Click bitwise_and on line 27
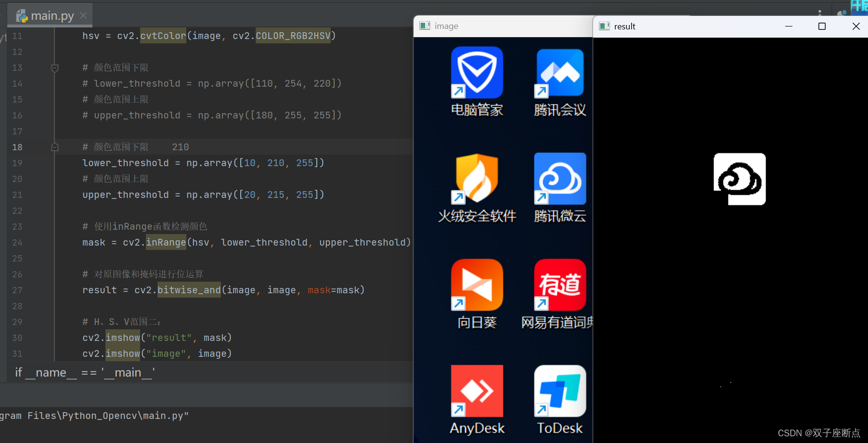 pyautogui.click(x=189, y=290)
